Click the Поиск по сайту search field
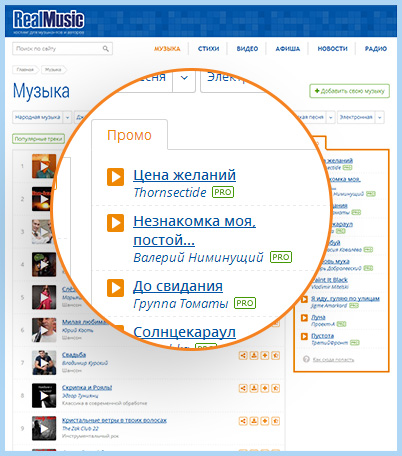The height and width of the screenshot is (456, 402). coord(62,49)
